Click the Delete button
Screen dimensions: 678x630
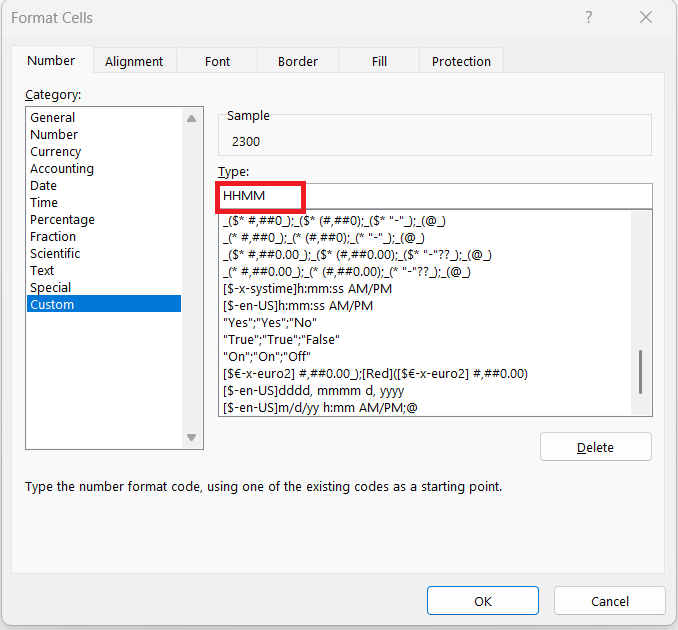click(x=595, y=447)
